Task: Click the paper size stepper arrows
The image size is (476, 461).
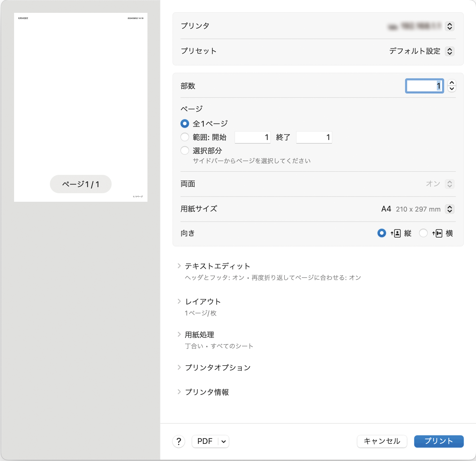Action: tap(450, 209)
